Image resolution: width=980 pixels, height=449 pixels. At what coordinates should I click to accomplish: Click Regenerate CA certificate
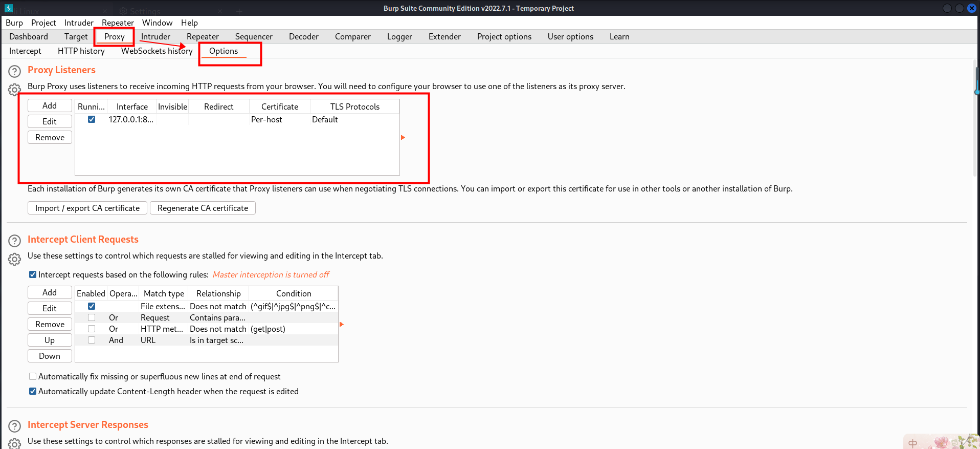(203, 208)
